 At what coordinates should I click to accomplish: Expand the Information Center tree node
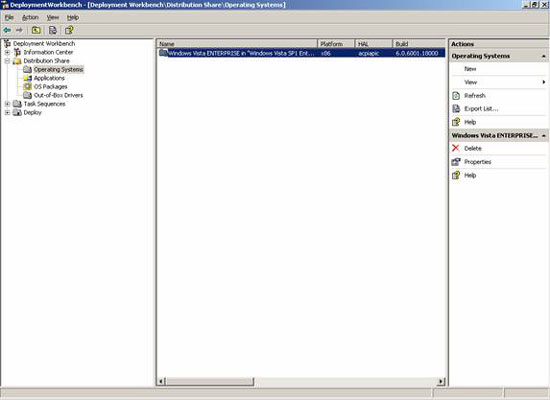(x=7, y=52)
